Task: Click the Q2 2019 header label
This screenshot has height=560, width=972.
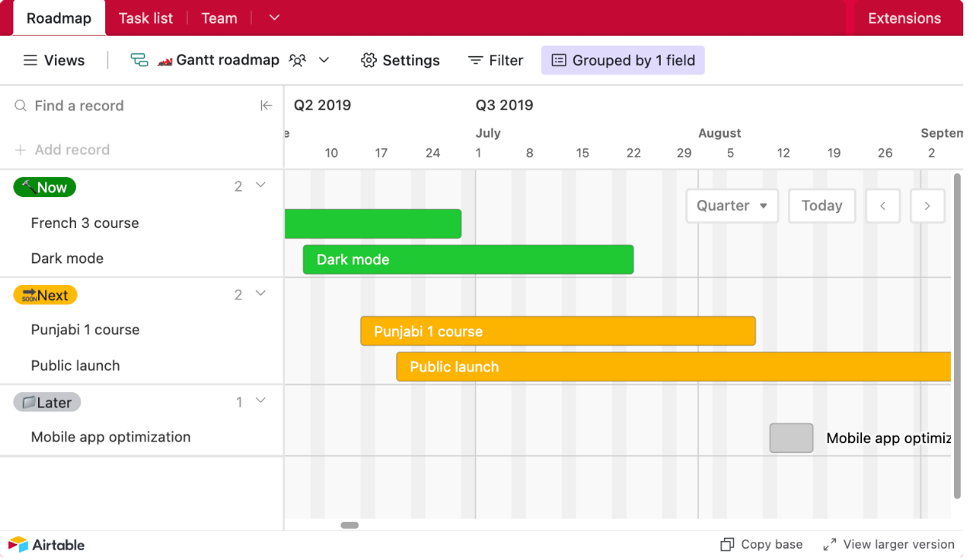Action: coord(322,105)
